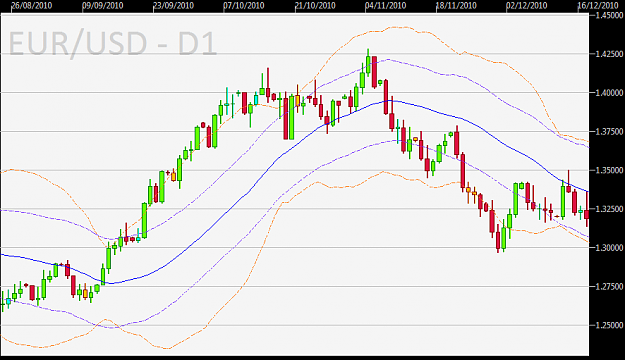Click the 21/10/2010 date label

click(315, 6)
